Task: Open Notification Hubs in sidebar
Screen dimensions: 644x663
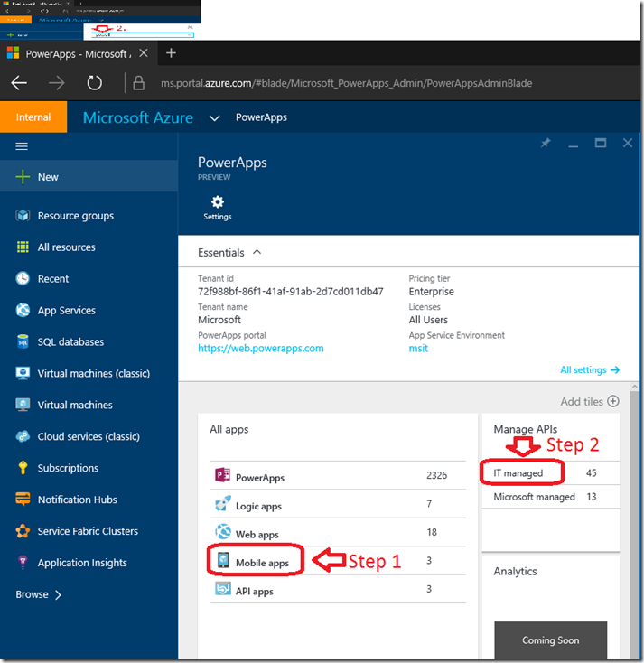Action: coord(77,500)
